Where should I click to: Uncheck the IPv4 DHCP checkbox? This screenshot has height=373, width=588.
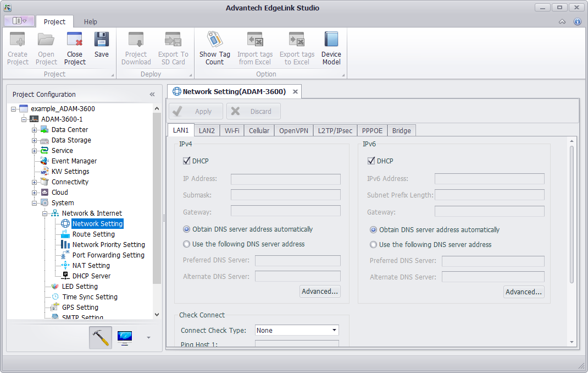coord(187,161)
